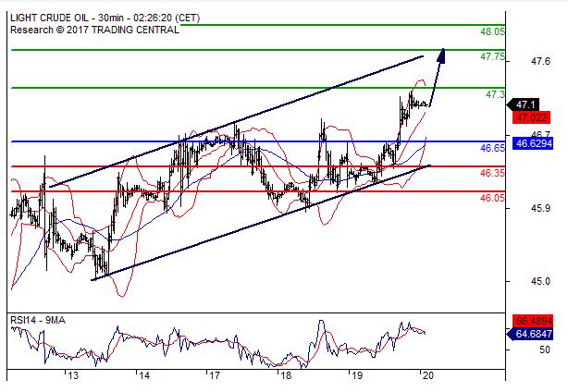Click the 45.0 price axis label
This screenshot has height=392, width=568.
tap(540, 281)
